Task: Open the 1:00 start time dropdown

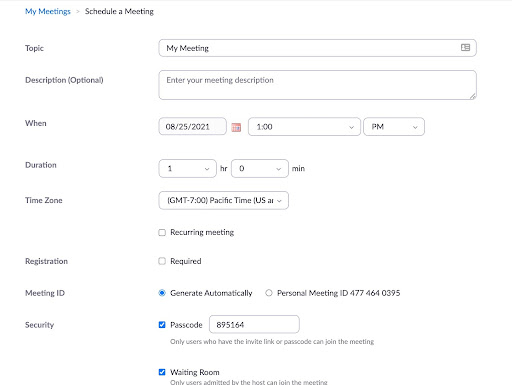Action: (x=304, y=127)
